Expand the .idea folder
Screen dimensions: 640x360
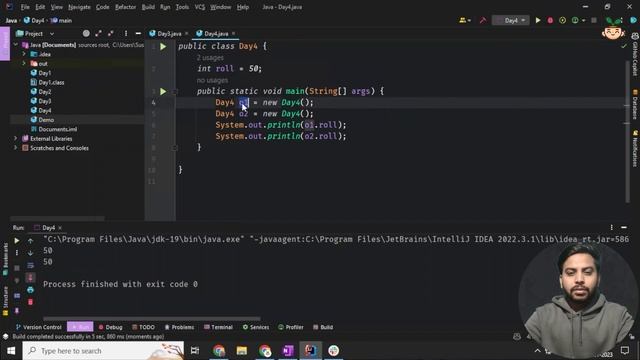tap(24, 54)
